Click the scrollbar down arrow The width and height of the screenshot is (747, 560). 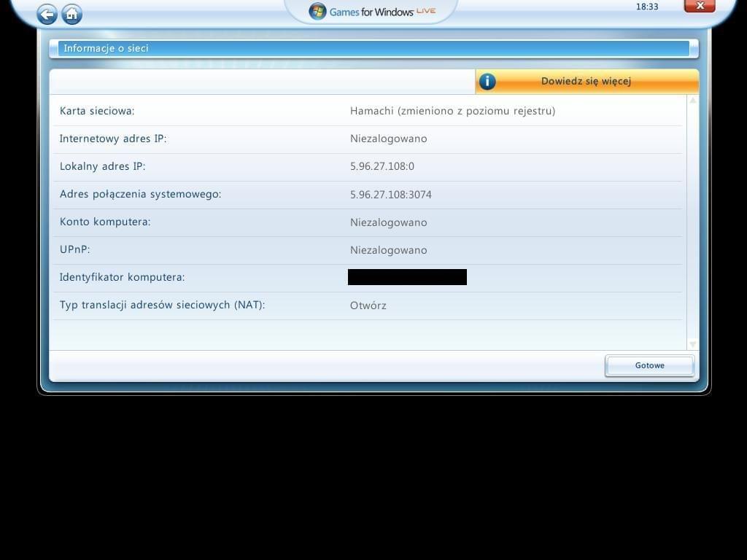(x=692, y=343)
